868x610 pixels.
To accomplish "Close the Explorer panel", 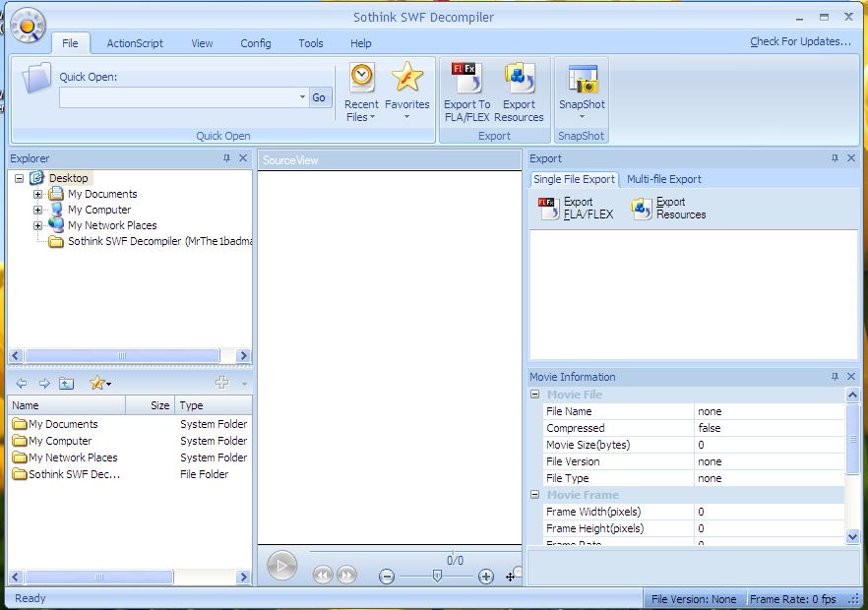I will (x=243, y=158).
